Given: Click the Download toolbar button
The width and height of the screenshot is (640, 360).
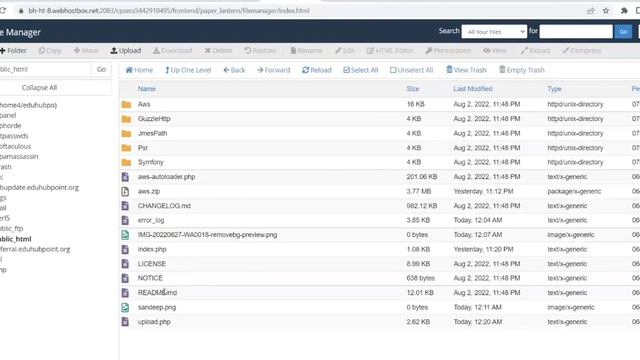Looking at the screenshot, I should [x=172, y=51].
